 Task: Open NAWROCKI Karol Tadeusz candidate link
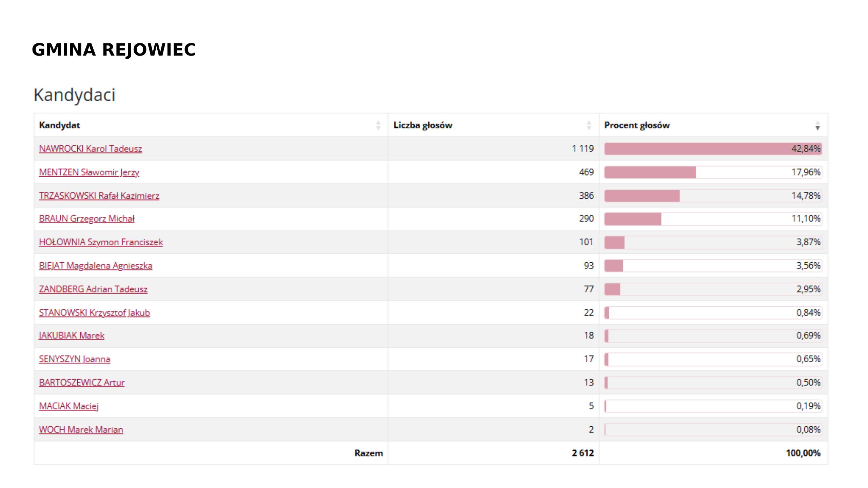(x=90, y=149)
